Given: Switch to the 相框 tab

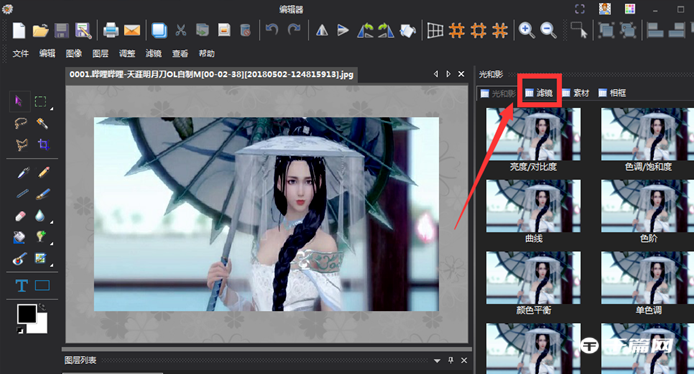Looking at the screenshot, I should click(613, 93).
